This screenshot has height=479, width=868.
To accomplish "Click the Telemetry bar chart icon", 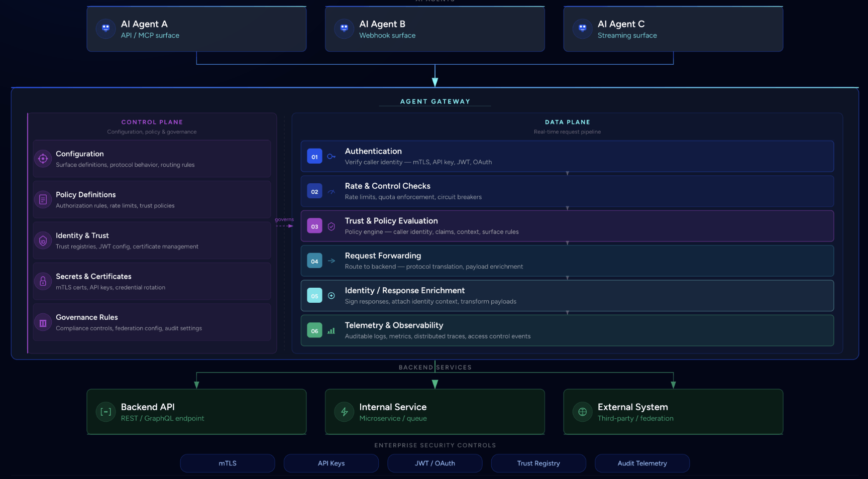I will [331, 331].
